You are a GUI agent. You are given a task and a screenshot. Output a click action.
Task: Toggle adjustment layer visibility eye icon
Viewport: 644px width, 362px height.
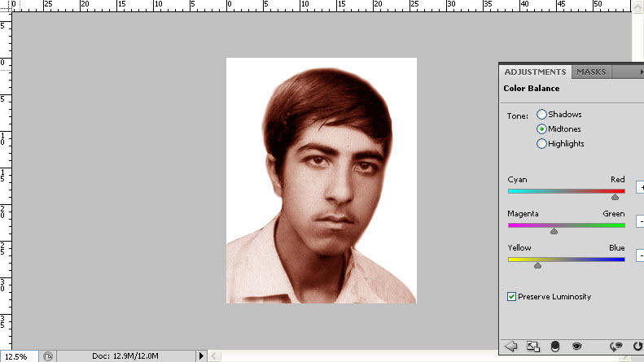576,347
